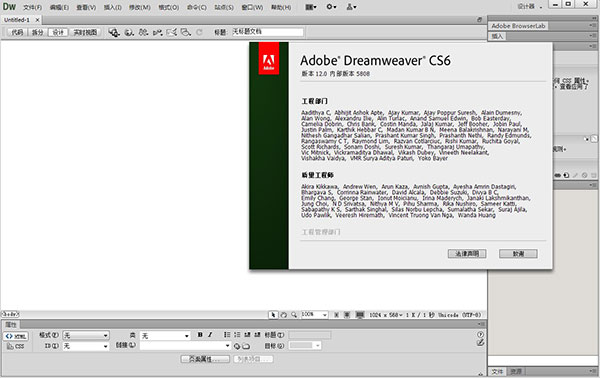Select the body tag in the tag selector
This screenshot has height=378, width=600.
click(10, 314)
